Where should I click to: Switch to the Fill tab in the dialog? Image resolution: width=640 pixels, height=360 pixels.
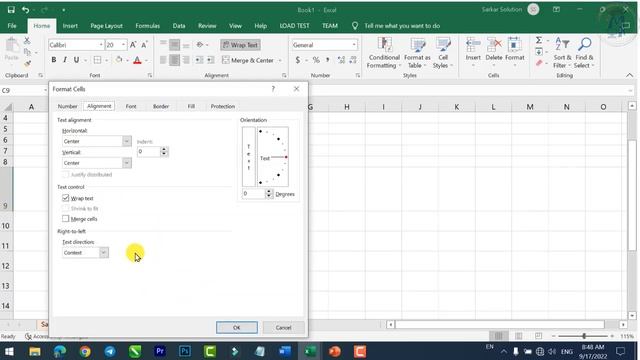(x=191, y=106)
